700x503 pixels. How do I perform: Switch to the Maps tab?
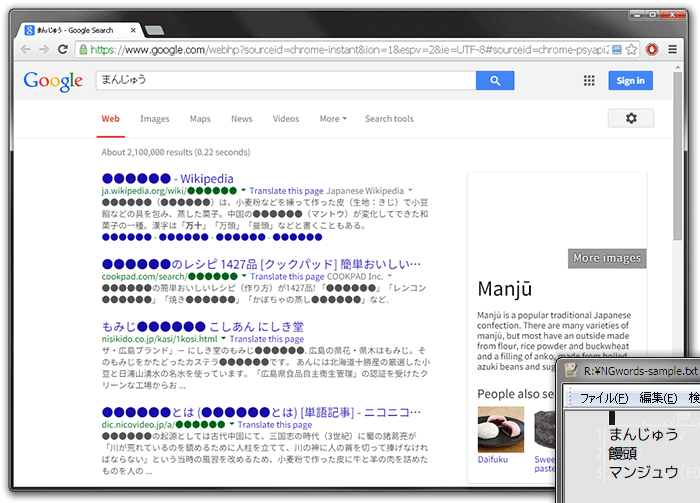click(200, 119)
